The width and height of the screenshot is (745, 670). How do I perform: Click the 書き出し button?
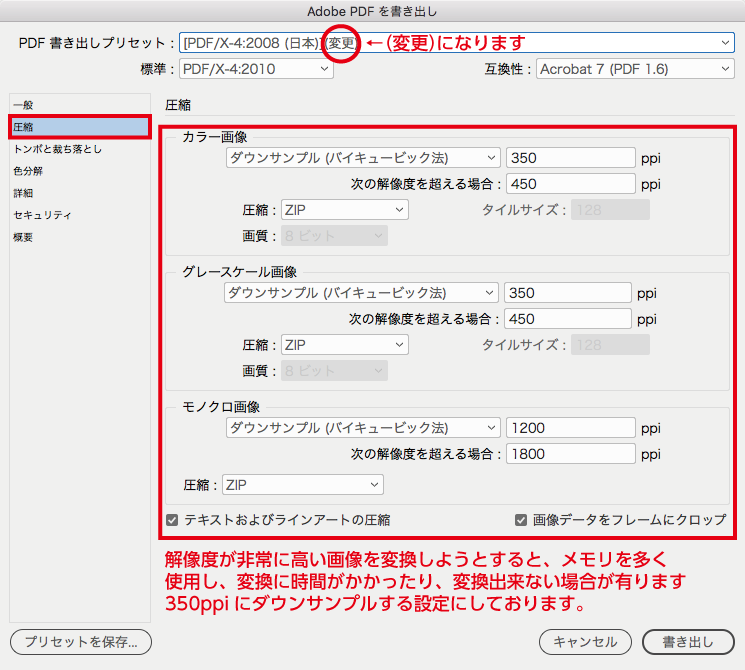688,642
